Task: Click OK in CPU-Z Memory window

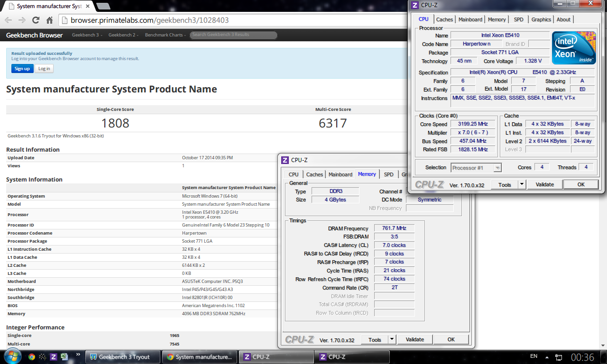Action: [x=451, y=340]
